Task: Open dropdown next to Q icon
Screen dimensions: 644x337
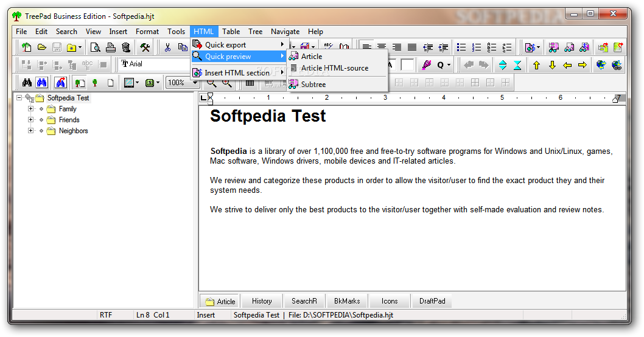Action: click(x=449, y=65)
